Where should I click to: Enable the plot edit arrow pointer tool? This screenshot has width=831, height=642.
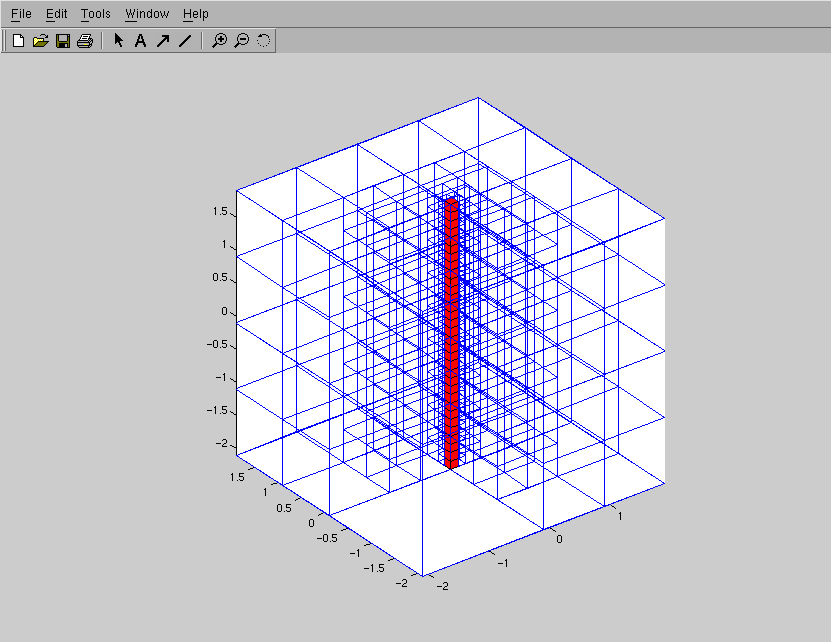118,41
